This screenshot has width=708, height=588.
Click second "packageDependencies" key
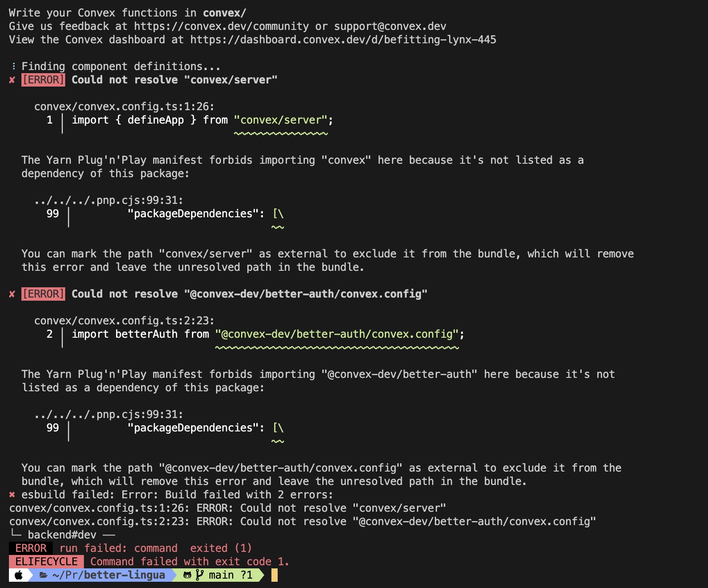click(193, 428)
